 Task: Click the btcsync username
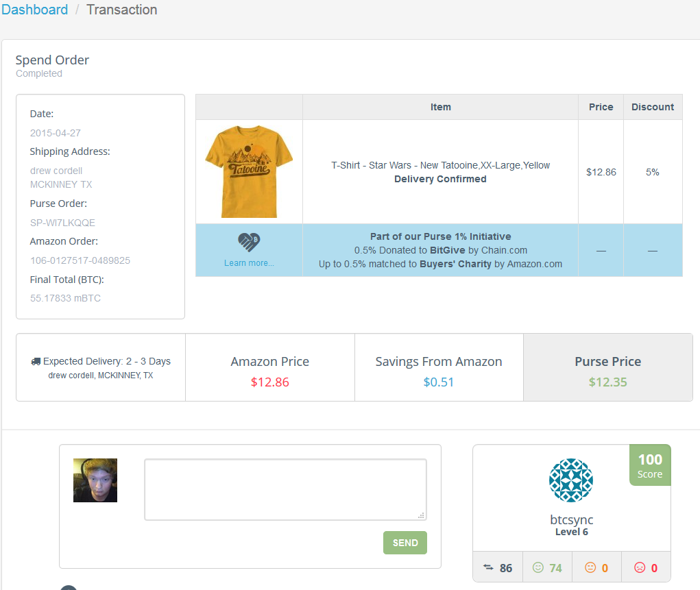[571, 519]
